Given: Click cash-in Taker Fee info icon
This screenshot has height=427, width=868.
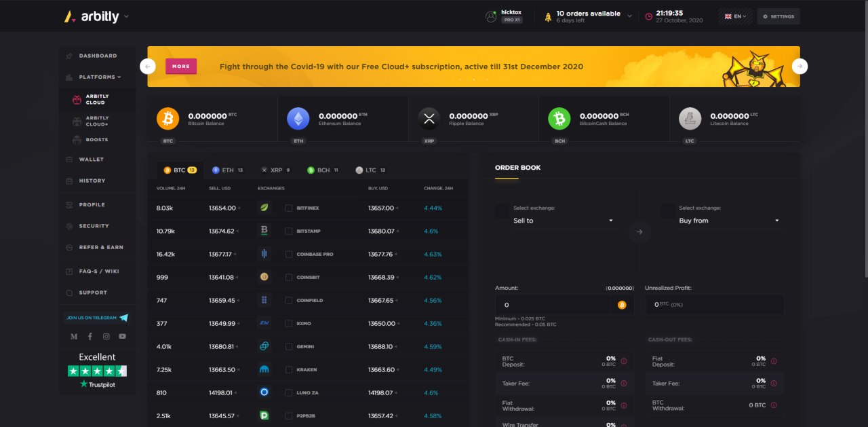Looking at the screenshot, I should pos(623,384).
